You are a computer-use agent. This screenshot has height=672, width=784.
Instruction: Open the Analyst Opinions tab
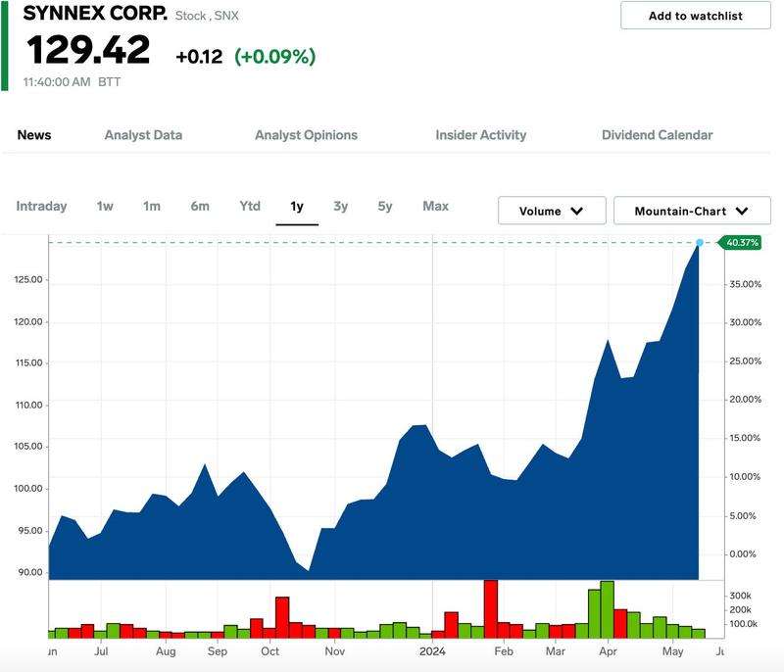[x=306, y=135]
